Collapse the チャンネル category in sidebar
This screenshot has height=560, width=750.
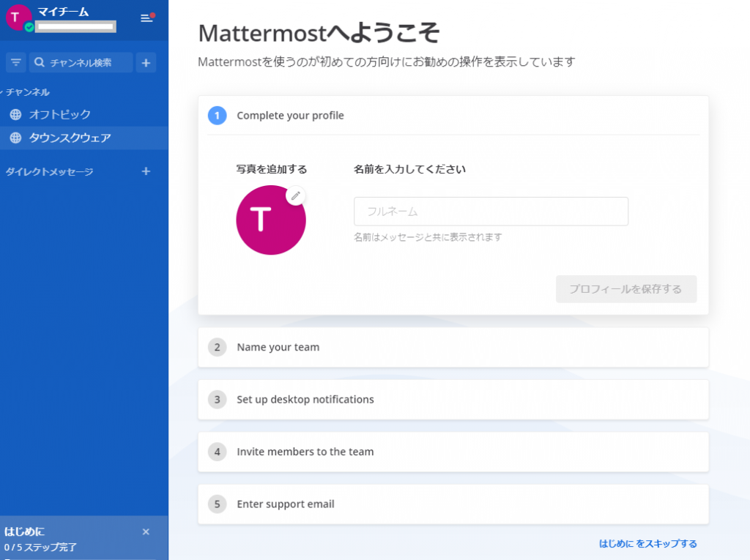click(x=26, y=92)
